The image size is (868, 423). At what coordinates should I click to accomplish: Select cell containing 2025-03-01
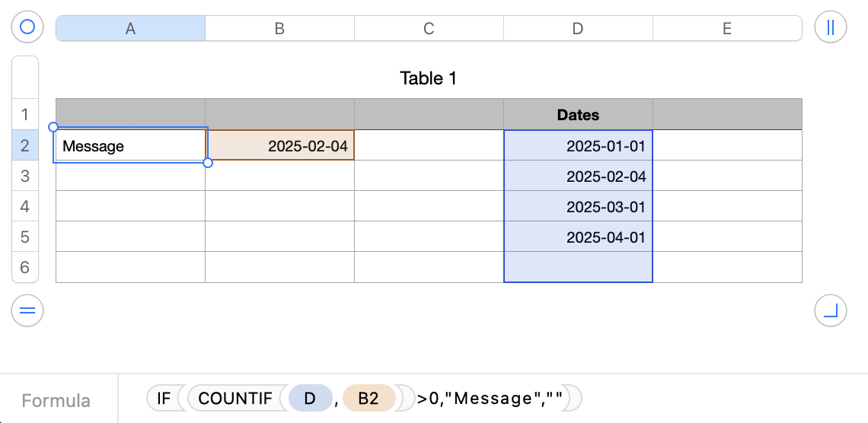[x=578, y=207]
